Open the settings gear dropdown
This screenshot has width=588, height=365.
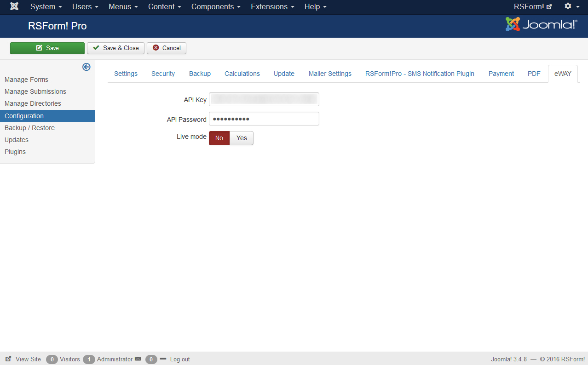coord(571,6)
